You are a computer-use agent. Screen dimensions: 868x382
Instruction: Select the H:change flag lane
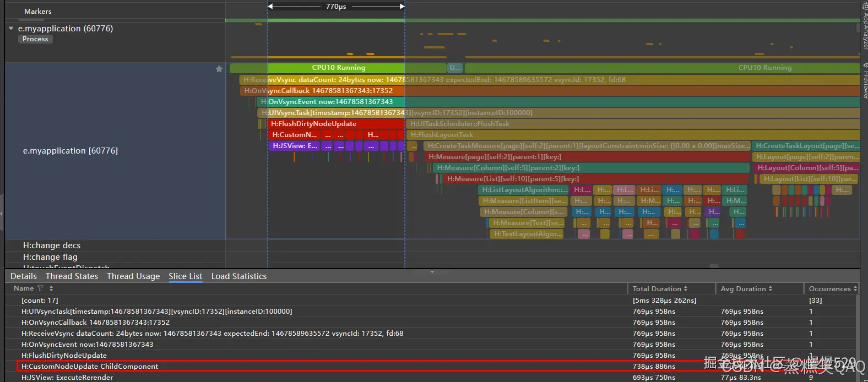click(50, 257)
